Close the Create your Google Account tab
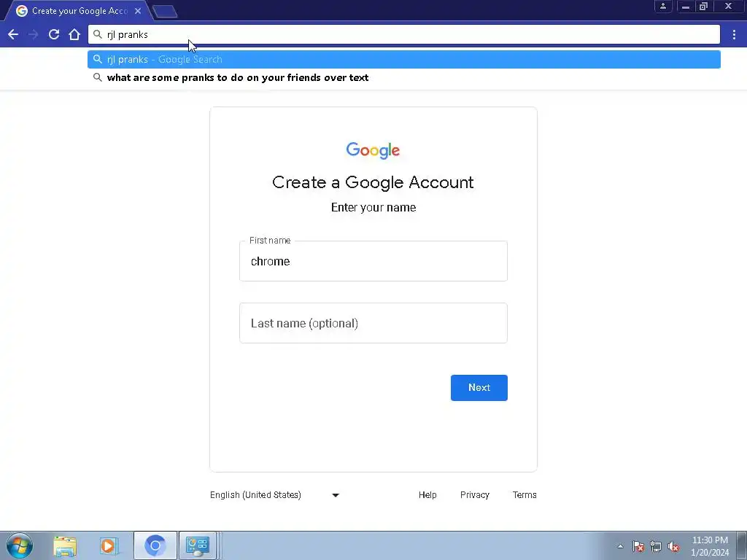The width and height of the screenshot is (747, 560). 138,10
